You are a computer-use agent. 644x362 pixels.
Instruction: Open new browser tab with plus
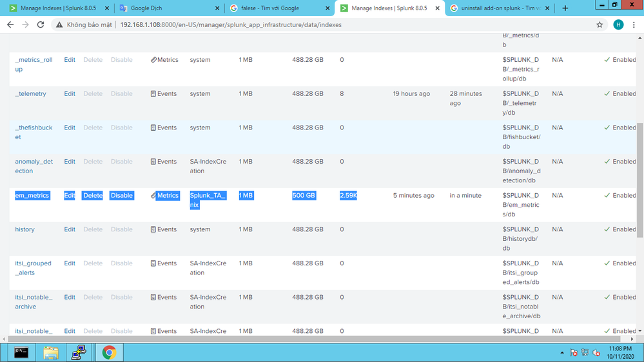click(x=565, y=8)
